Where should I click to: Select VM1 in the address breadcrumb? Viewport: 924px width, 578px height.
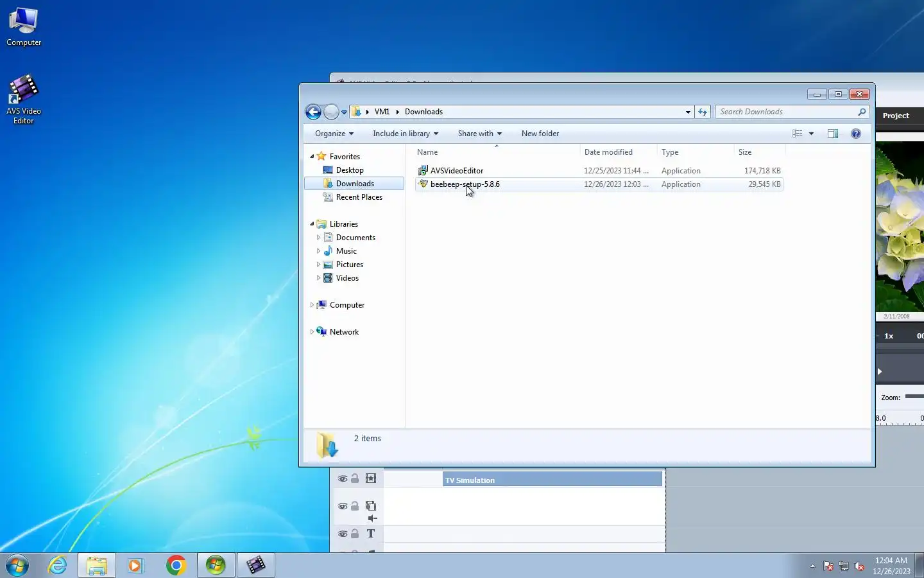tap(382, 112)
